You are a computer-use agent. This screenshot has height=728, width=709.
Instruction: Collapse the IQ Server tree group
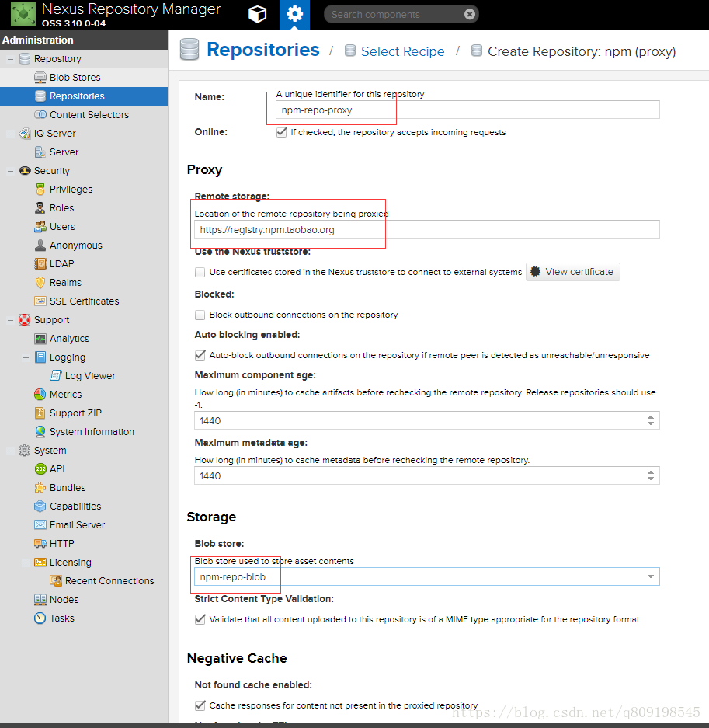point(10,134)
